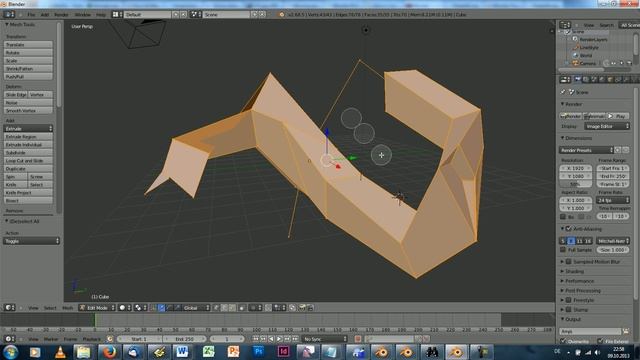Click the Duplicate button
640x360 pixels.
point(28,169)
